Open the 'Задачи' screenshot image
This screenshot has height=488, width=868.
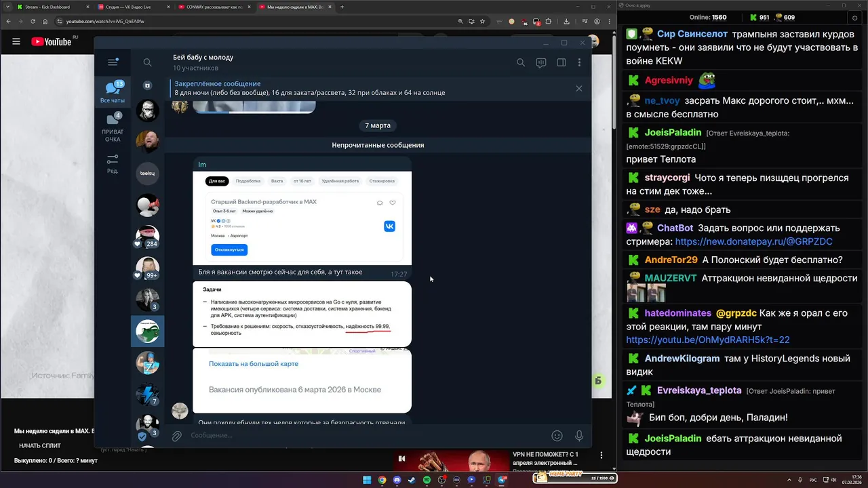(302, 314)
